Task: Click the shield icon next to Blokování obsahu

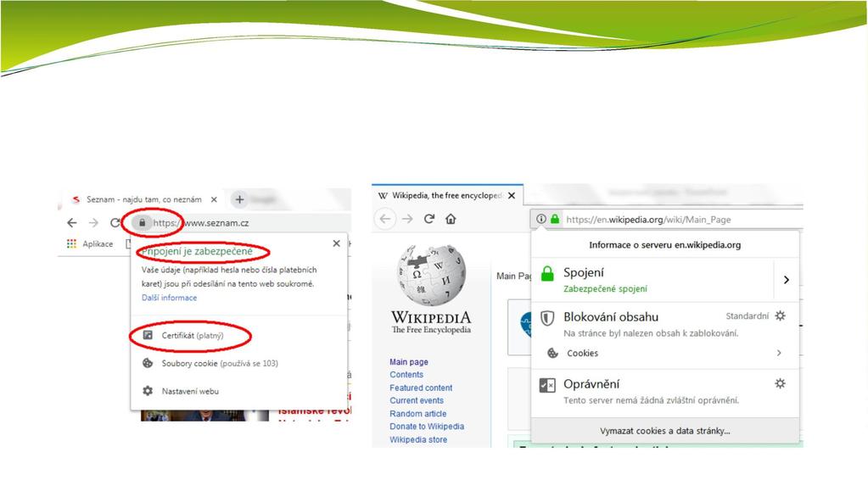Action: tap(547, 318)
